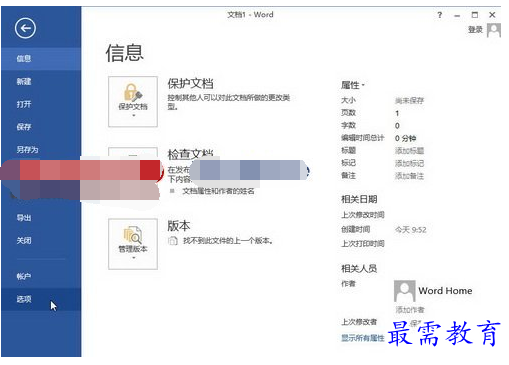Click the 相关日期 heading
509x365 pixels.
(359, 199)
